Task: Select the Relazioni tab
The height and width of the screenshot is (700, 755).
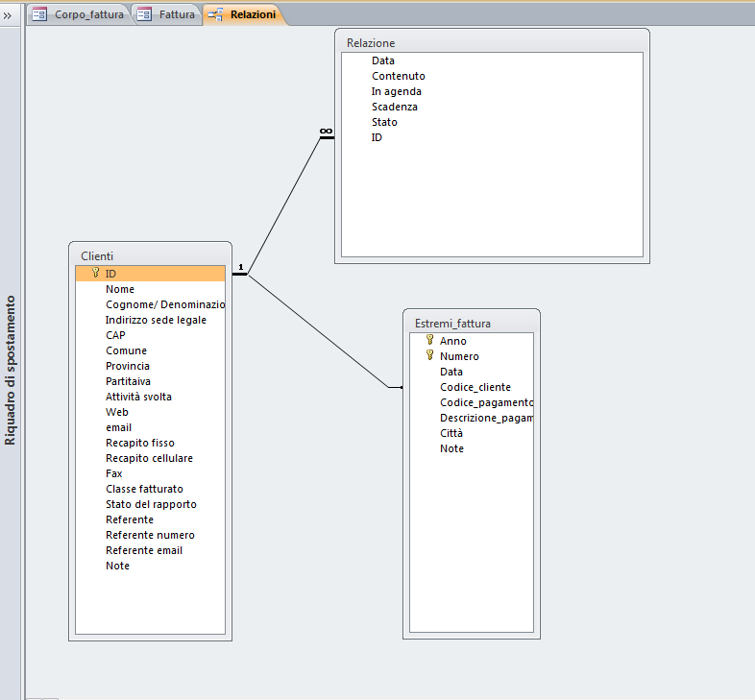Action: click(244, 14)
